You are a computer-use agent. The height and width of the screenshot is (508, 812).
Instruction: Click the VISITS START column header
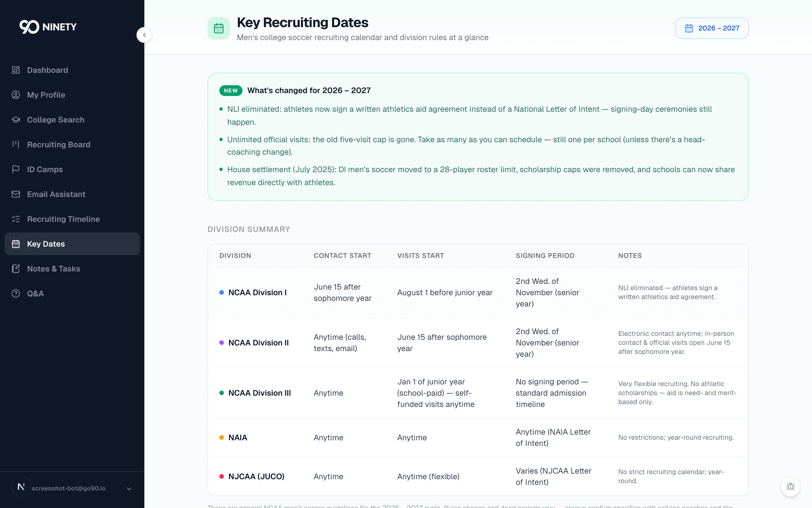point(420,256)
